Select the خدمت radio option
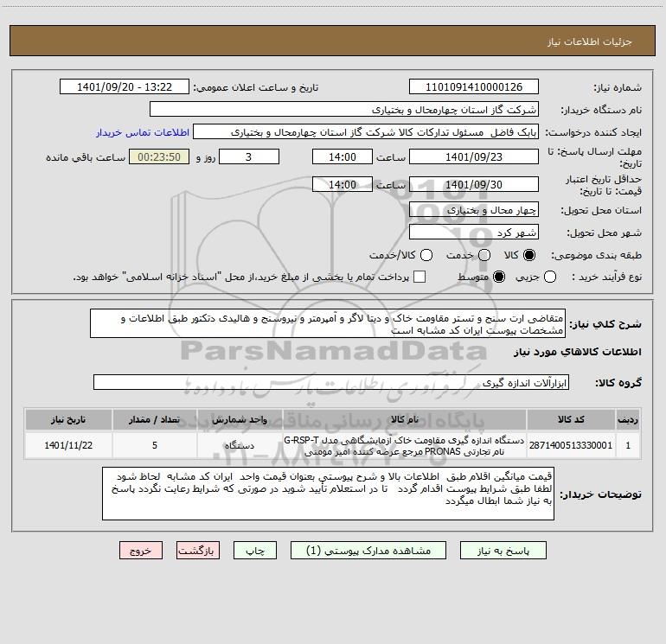The image size is (666, 644). point(484,255)
